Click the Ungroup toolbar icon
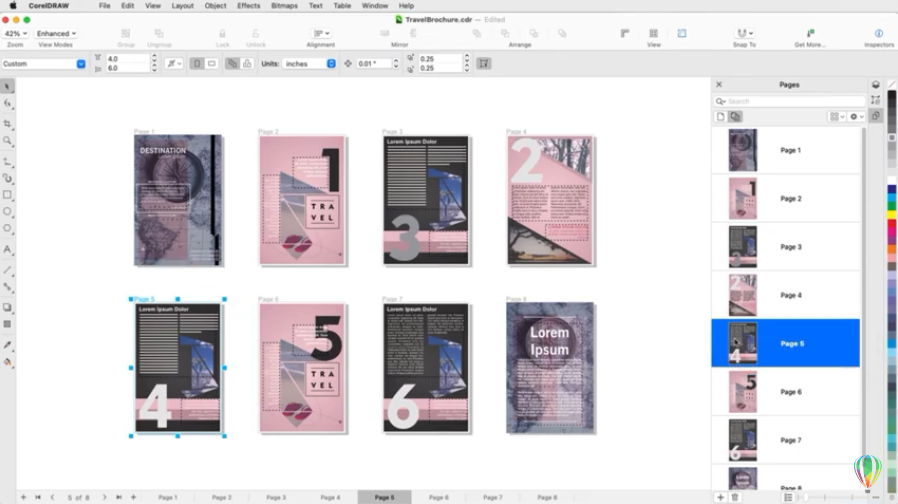 point(159,34)
